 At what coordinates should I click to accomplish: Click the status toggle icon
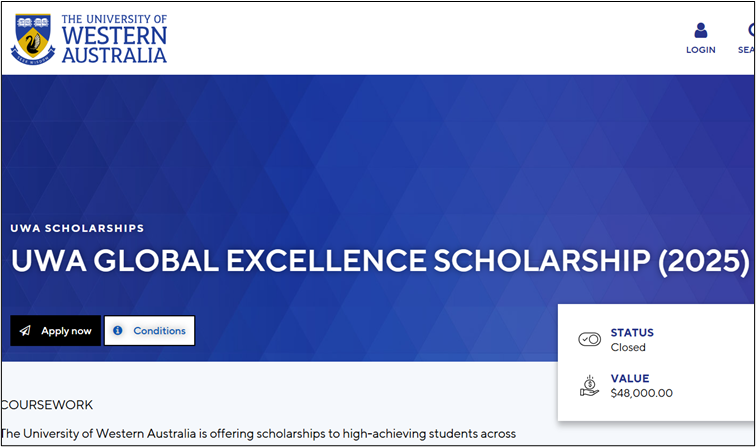pos(589,339)
